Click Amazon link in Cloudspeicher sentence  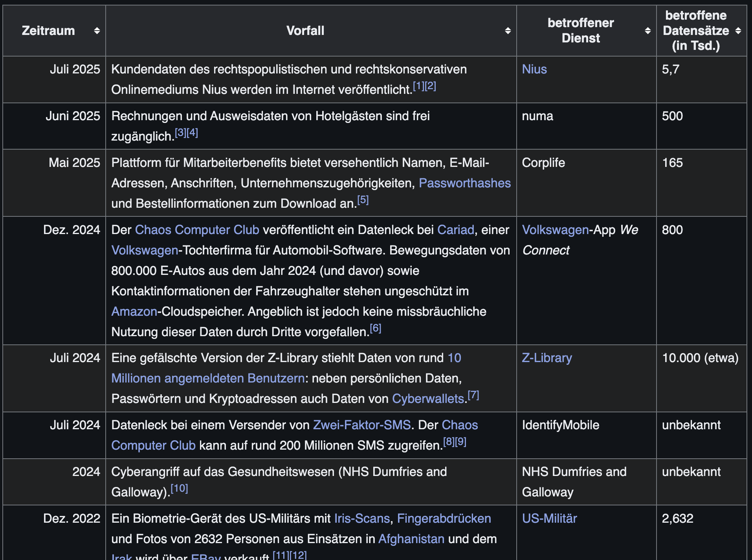[134, 311]
